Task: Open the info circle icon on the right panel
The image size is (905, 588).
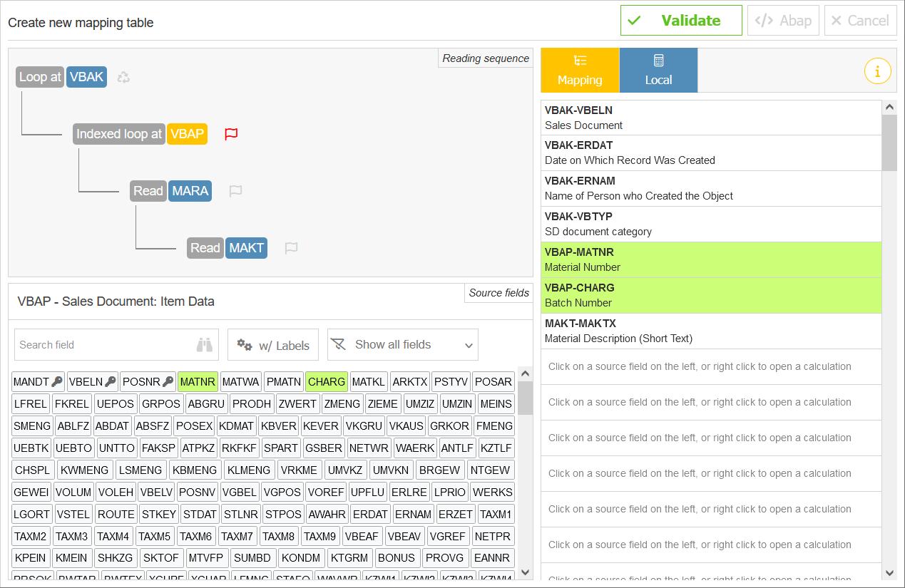Action: (877, 71)
